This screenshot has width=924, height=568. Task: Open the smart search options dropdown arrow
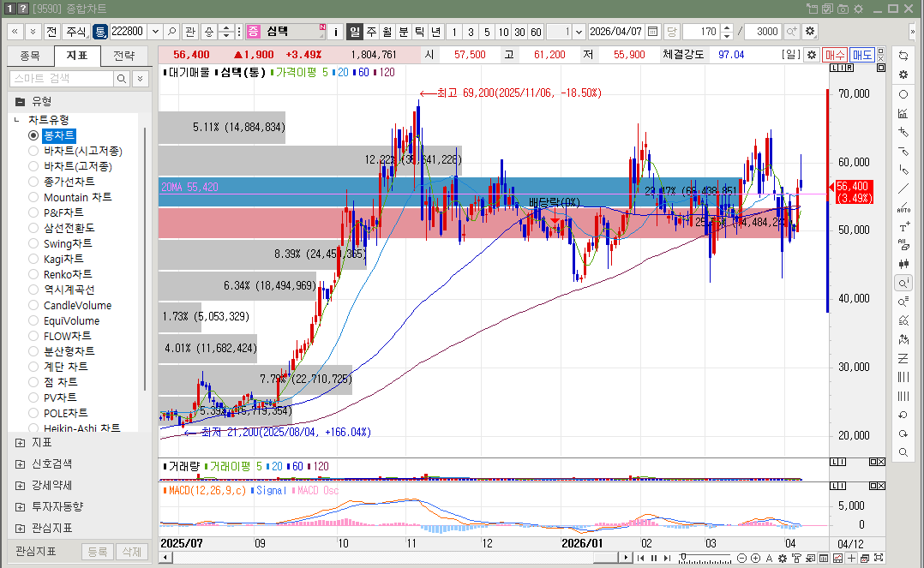tap(141, 78)
